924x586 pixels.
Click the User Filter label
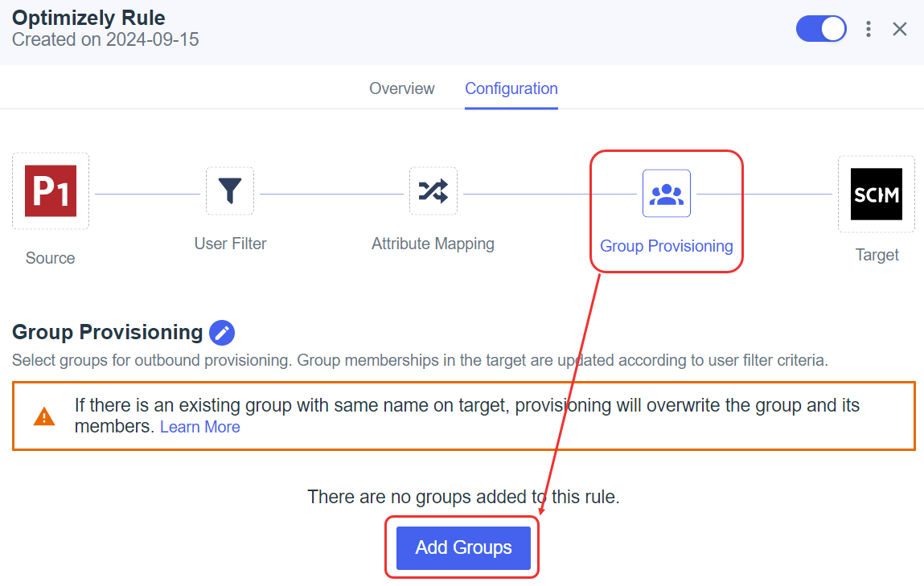coord(231,244)
